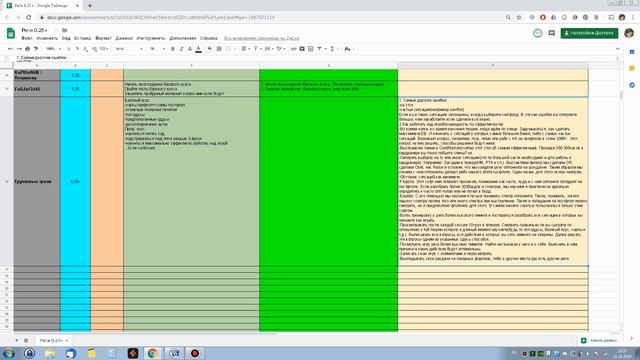Select the sheet tab at bottom
This screenshot has height=360, width=640.
(x=53, y=340)
